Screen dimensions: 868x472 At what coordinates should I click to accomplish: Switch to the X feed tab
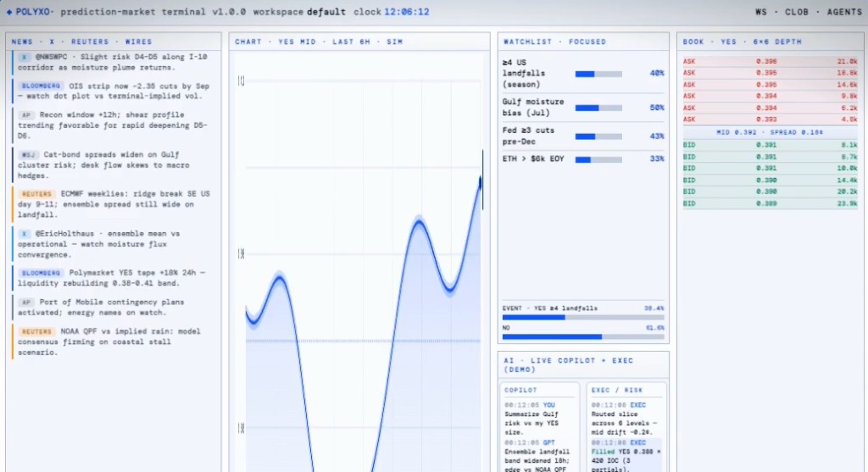pos(52,42)
